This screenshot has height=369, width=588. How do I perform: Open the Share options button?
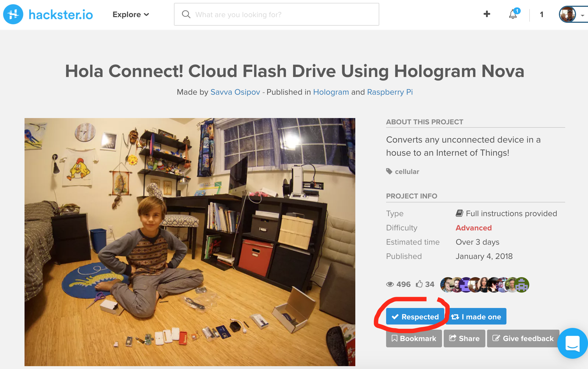pos(464,338)
